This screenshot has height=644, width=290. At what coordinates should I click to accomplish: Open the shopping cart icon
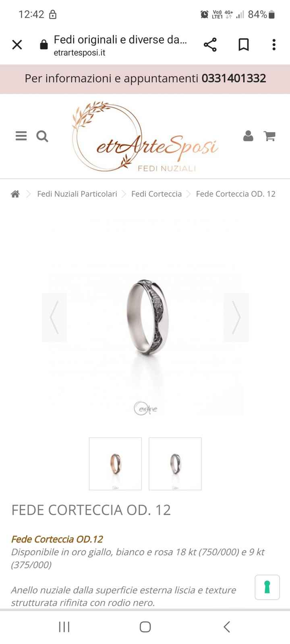point(269,136)
